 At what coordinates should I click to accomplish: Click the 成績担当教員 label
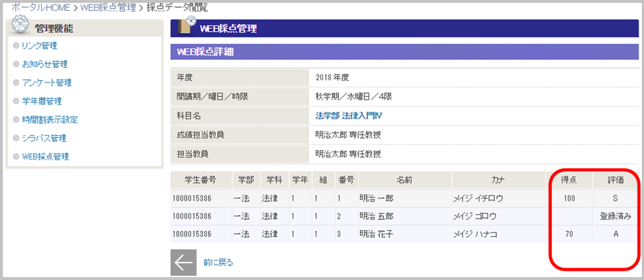[200, 135]
